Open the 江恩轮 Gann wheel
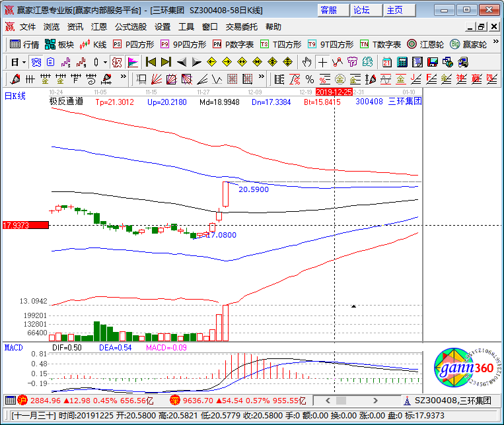 (x=425, y=44)
